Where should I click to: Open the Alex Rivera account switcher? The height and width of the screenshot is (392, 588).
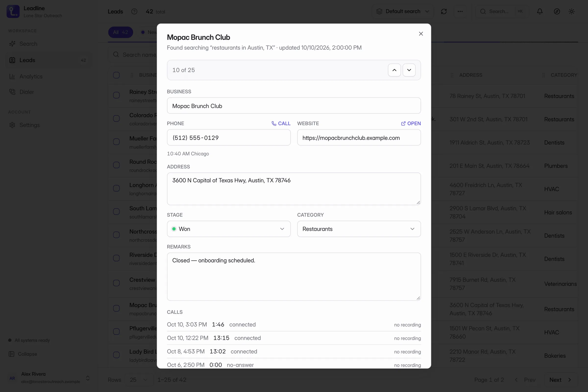[49, 378]
